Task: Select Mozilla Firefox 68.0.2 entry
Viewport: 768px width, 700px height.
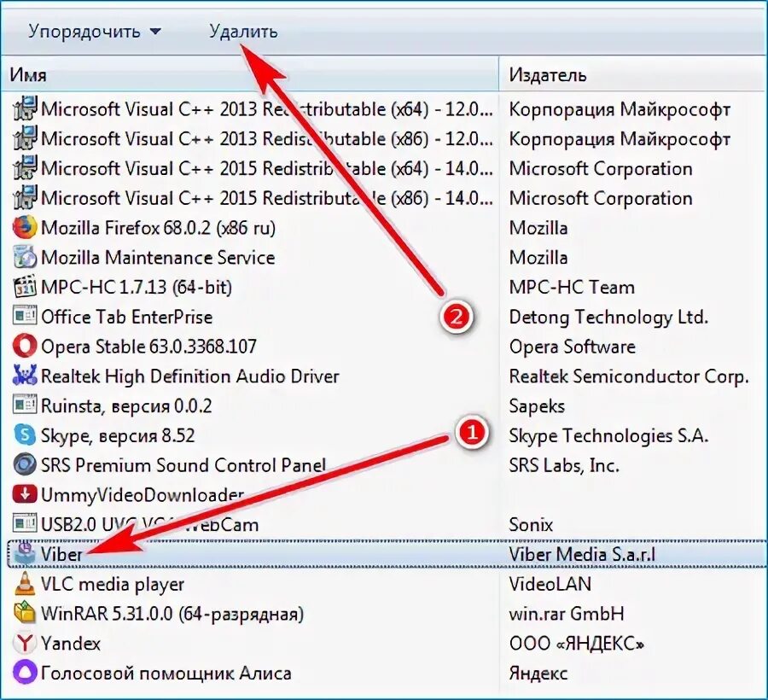Action: [x=158, y=228]
